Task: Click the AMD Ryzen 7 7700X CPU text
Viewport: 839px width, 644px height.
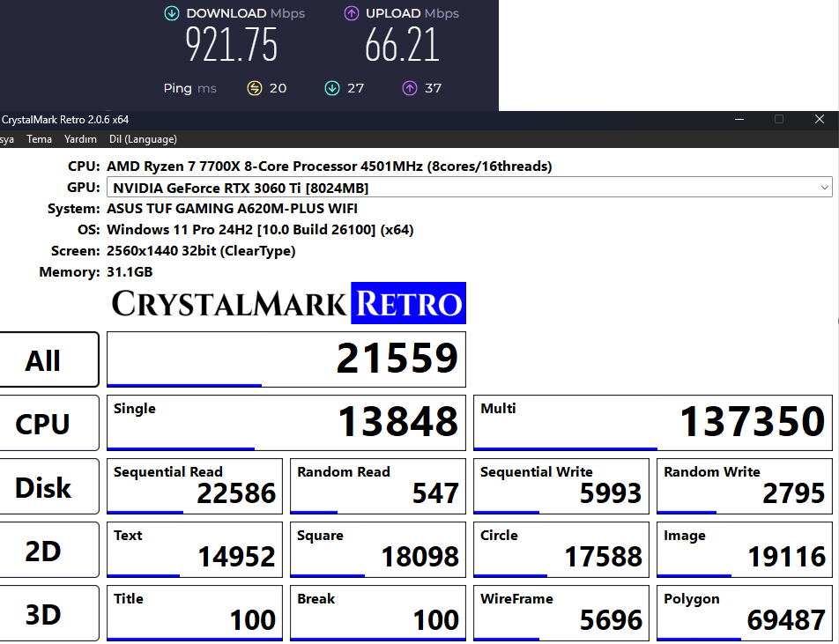Action: 329,167
